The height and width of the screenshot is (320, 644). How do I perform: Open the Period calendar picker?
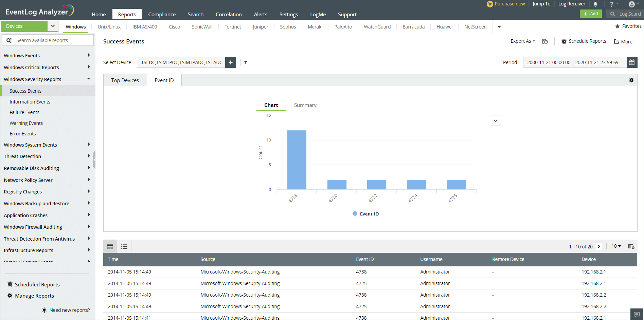coord(632,62)
